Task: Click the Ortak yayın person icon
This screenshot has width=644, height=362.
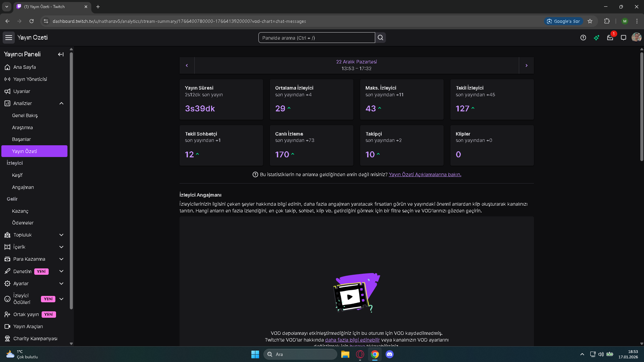Action: coord(7,314)
